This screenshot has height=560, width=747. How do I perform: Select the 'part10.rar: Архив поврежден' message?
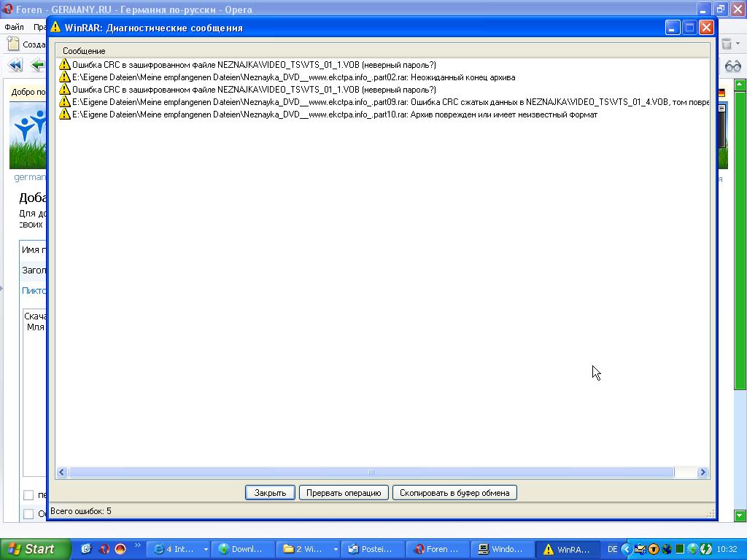coord(334,114)
